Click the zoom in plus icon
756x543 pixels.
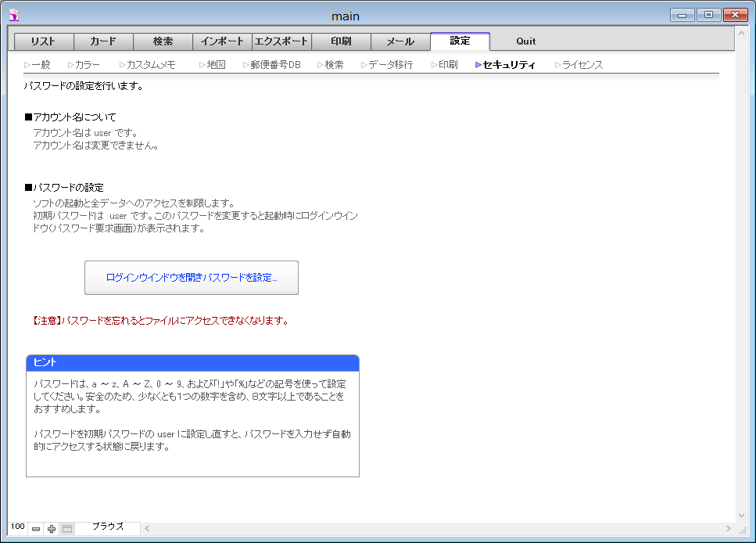tap(52, 529)
